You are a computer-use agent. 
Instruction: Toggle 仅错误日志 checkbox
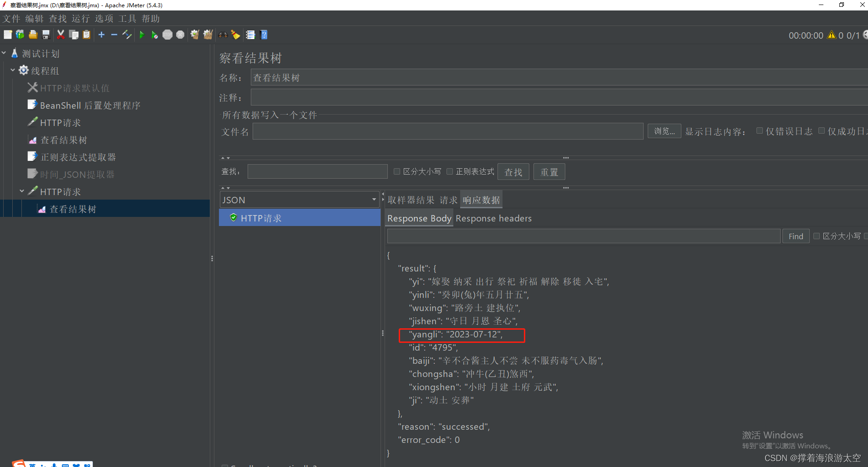(759, 131)
